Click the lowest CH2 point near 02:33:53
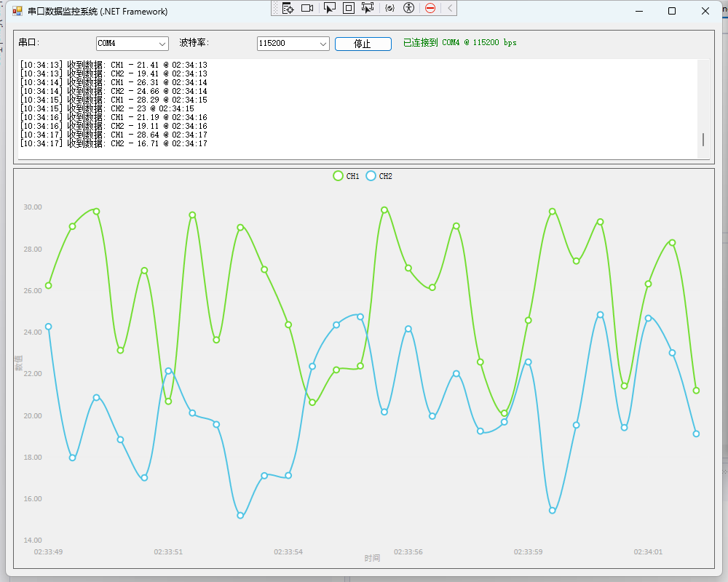 240,516
